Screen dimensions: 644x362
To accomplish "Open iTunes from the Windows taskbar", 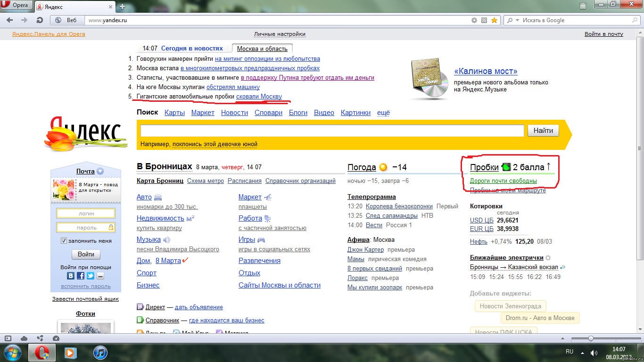I will click(x=100, y=352).
